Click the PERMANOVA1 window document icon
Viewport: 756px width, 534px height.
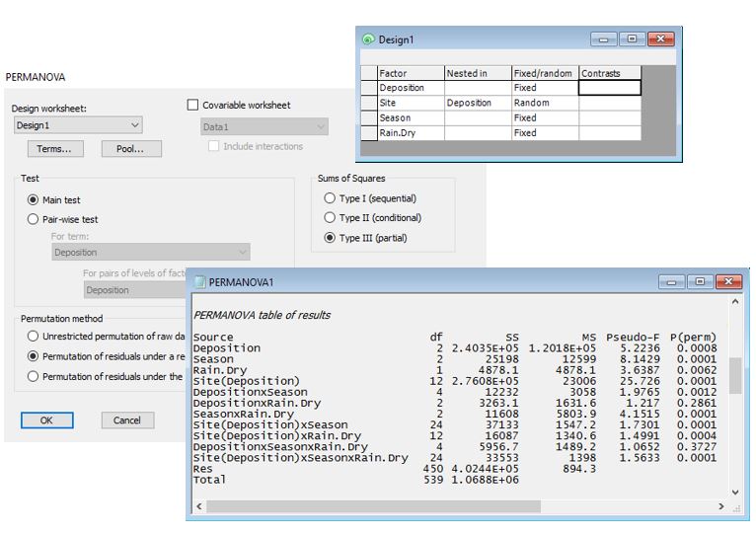click(x=199, y=282)
